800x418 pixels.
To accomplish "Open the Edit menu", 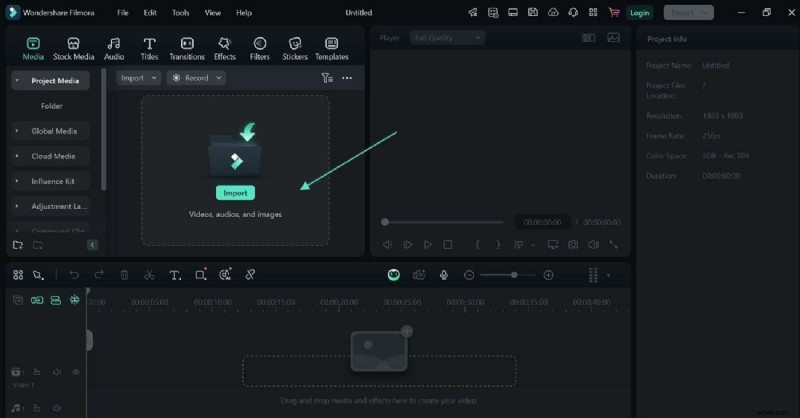I will (150, 13).
